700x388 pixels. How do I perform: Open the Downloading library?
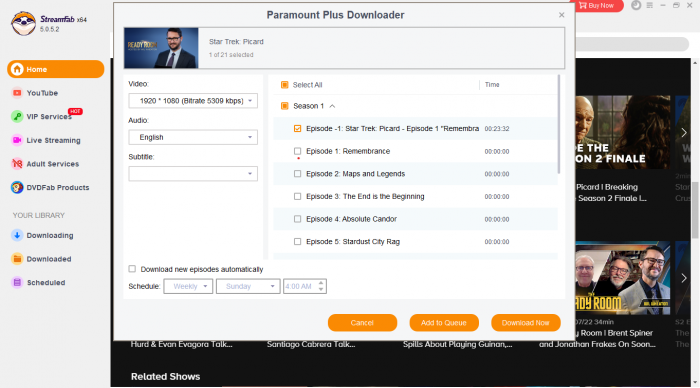click(50, 235)
